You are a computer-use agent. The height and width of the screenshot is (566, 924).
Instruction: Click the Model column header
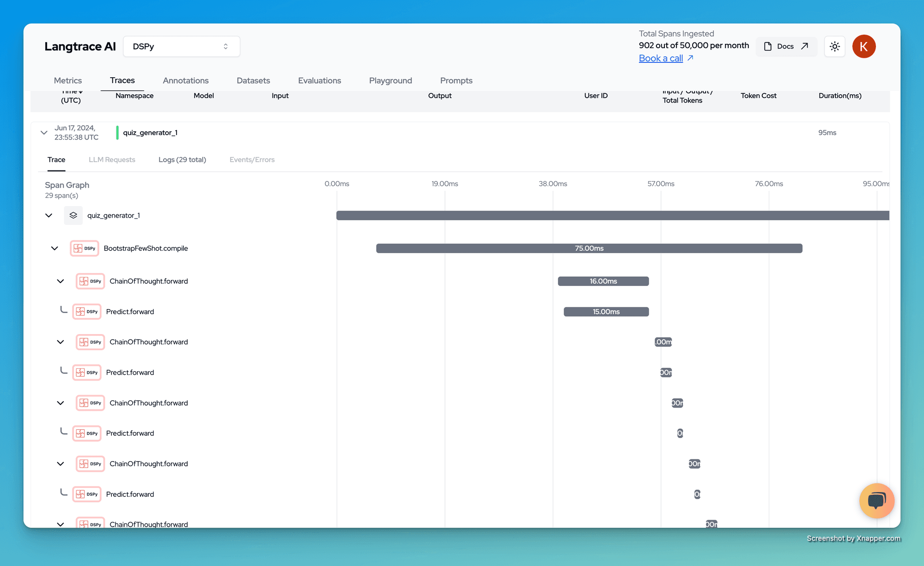coord(204,96)
